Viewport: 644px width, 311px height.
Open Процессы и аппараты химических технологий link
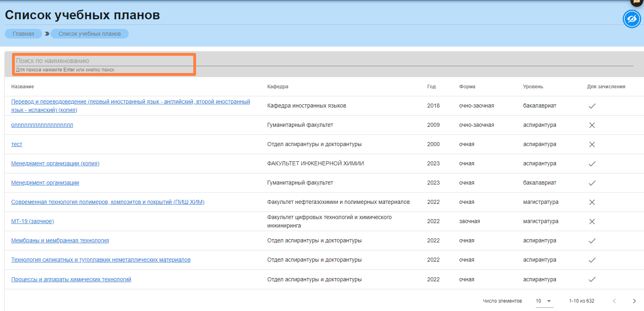pyautogui.click(x=71, y=279)
